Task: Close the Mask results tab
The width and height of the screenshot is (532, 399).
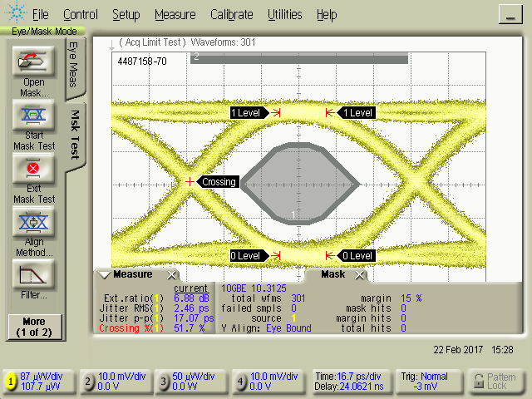Action: point(359,275)
